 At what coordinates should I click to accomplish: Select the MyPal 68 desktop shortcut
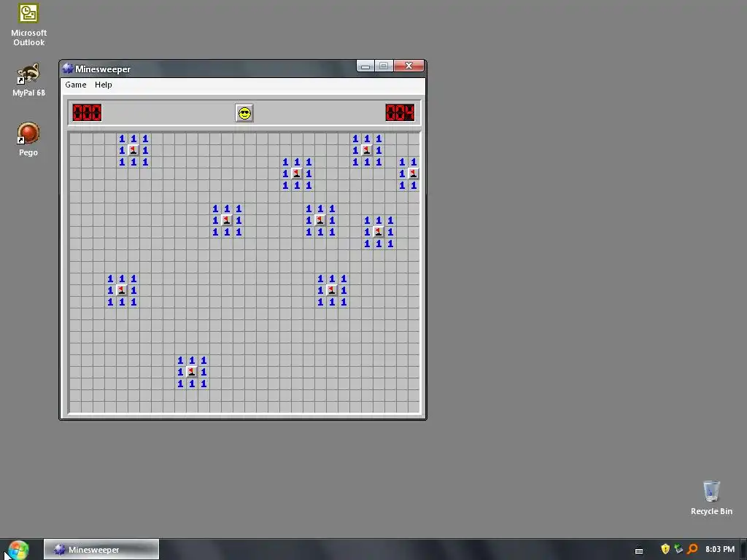coord(28,80)
